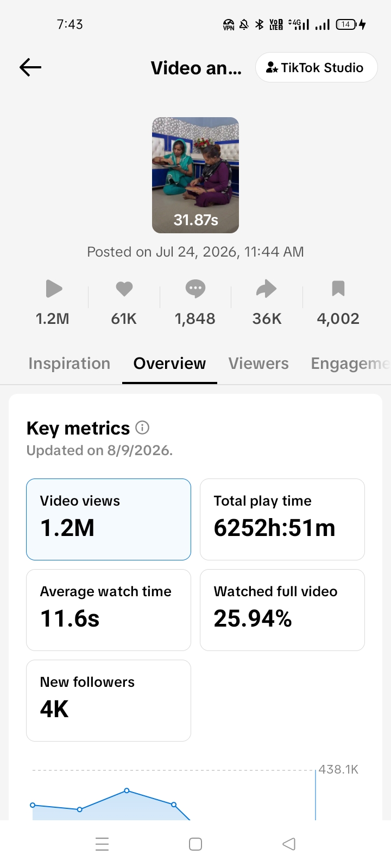Tap the bookmark saves icon
This screenshot has height=868, width=391.
coord(338,289)
